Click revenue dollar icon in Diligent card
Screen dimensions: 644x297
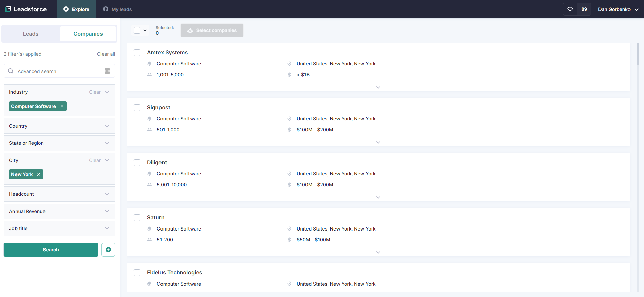(289, 185)
